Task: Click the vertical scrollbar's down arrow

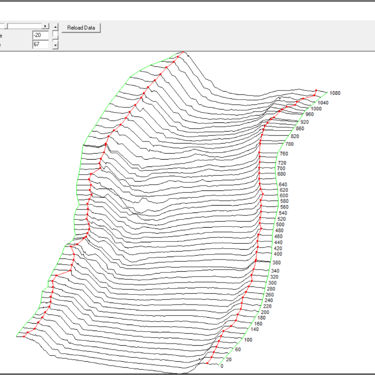Action: (55, 45)
